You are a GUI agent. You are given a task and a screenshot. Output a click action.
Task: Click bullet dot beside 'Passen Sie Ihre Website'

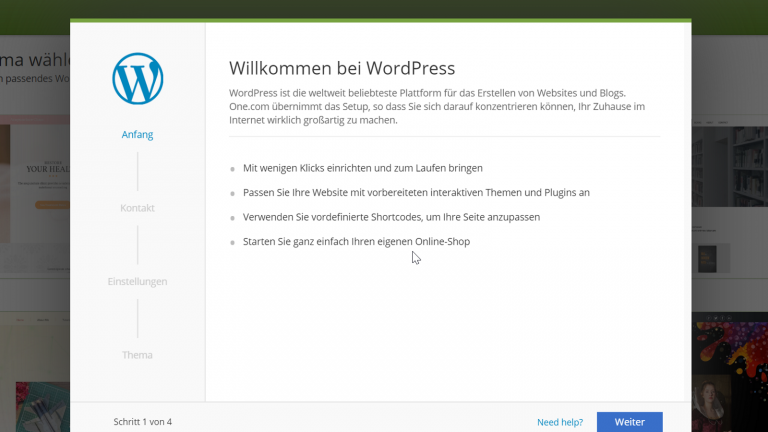click(233, 193)
